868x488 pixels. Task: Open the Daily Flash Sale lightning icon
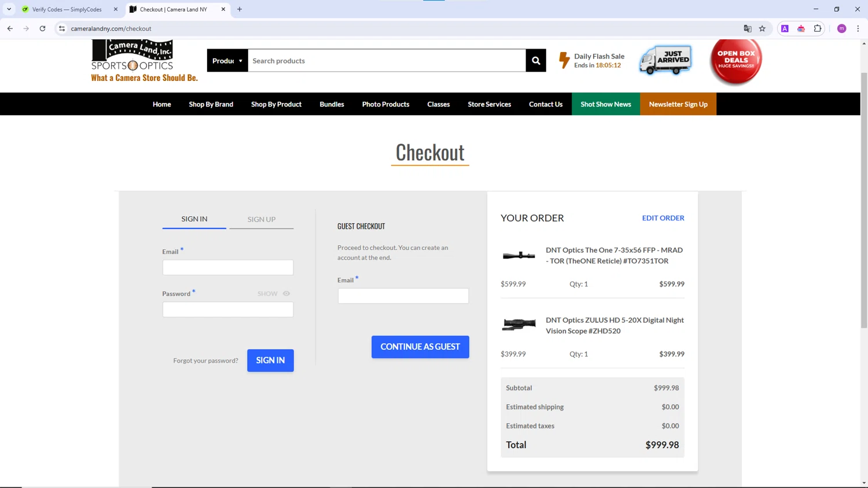click(564, 60)
